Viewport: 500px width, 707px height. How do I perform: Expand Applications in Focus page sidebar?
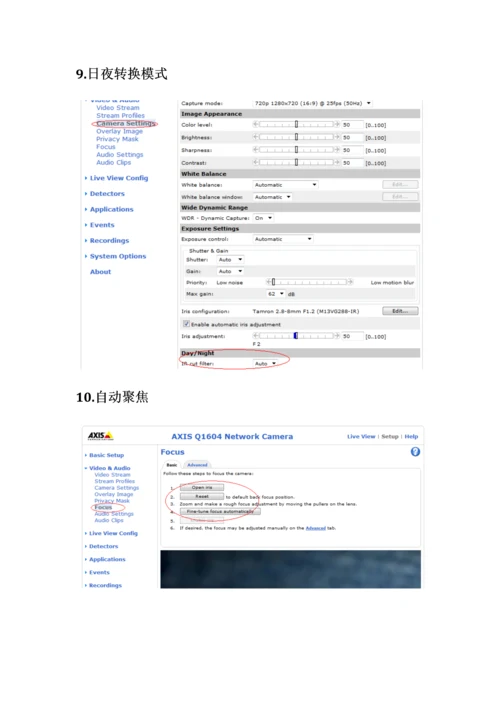pyautogui.click(x=107, y=559)
